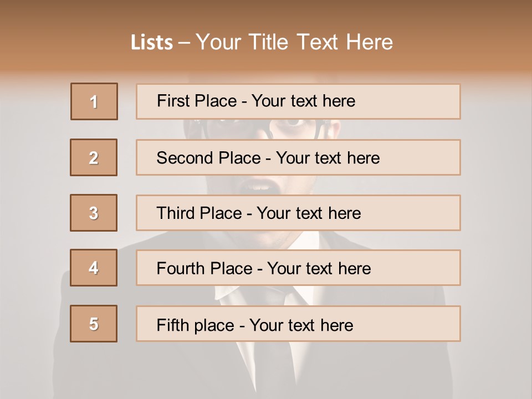Click the words Fifth place
532x399 pixels.
coord(196,325)
